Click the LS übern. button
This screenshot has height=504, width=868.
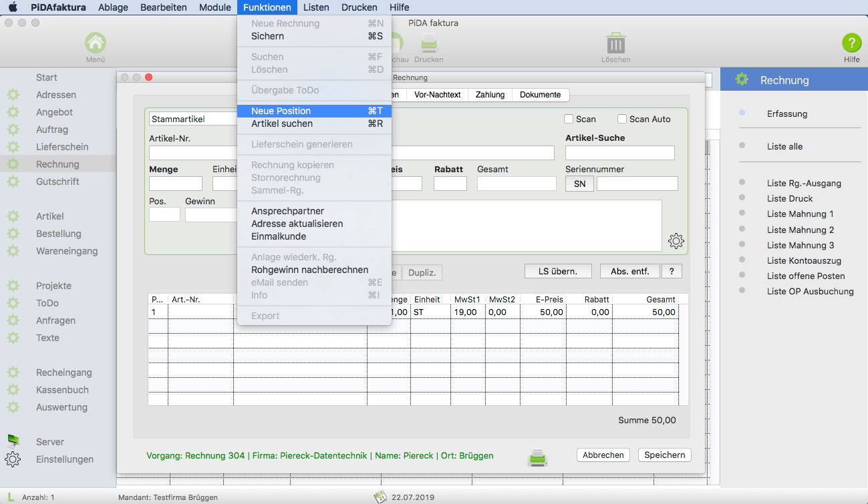point(559,271)
